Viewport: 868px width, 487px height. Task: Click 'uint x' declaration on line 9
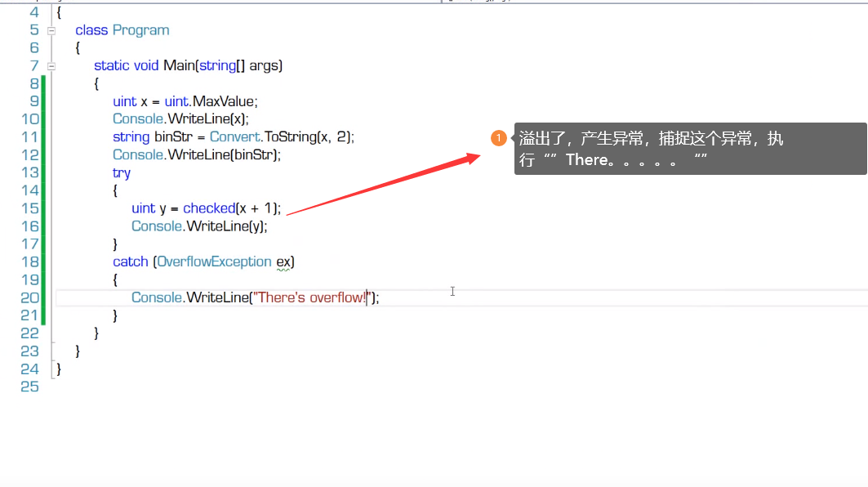point(130,101)
